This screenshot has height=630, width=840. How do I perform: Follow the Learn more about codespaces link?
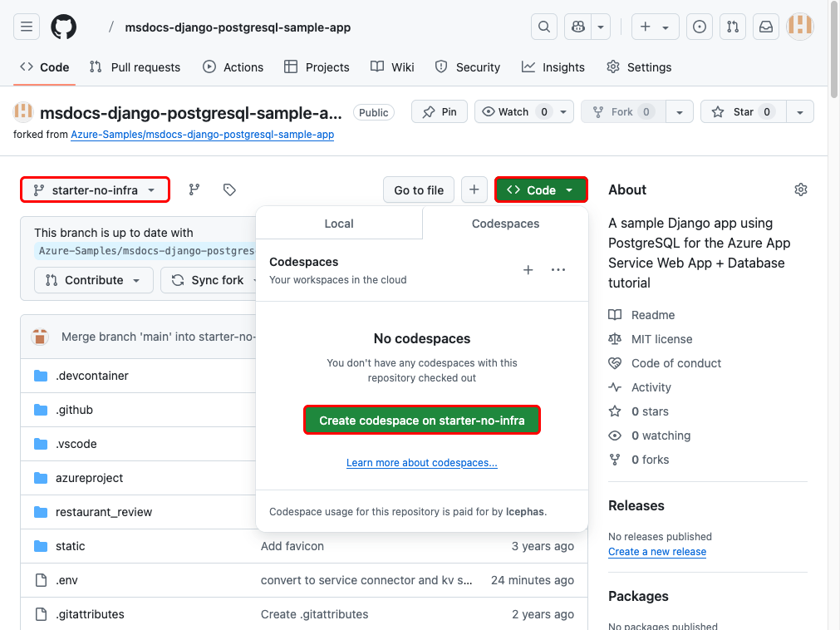pyautogui.click(x=421, y=462)
